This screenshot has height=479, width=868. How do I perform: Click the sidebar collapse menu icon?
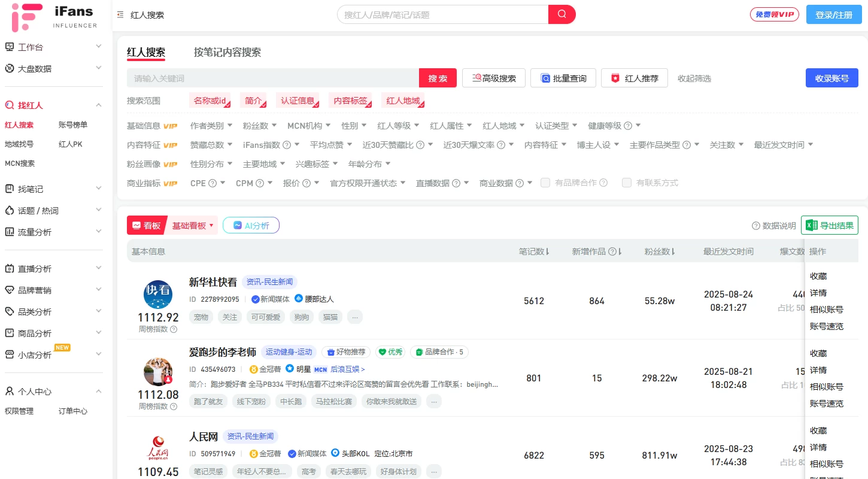120,15
